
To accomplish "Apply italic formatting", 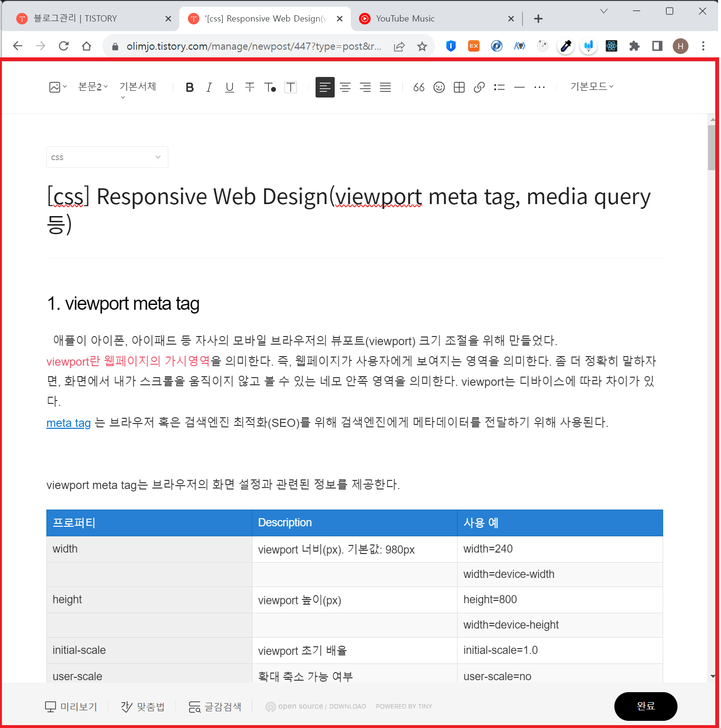I will [x=209, y=87].
